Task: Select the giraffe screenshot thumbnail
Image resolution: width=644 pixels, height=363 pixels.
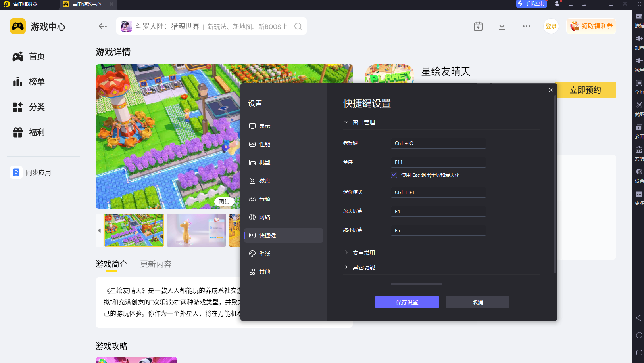Action: point(196,230)
